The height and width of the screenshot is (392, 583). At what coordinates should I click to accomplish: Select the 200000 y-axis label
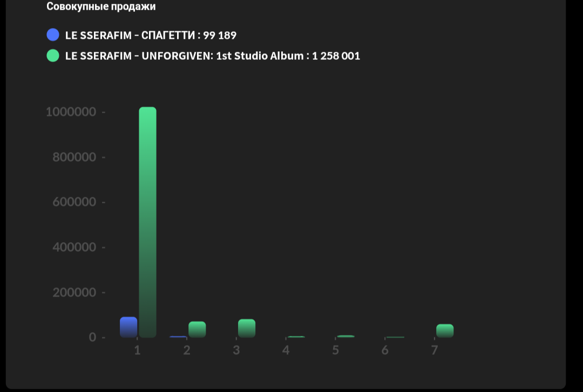(x=74, y=292)
